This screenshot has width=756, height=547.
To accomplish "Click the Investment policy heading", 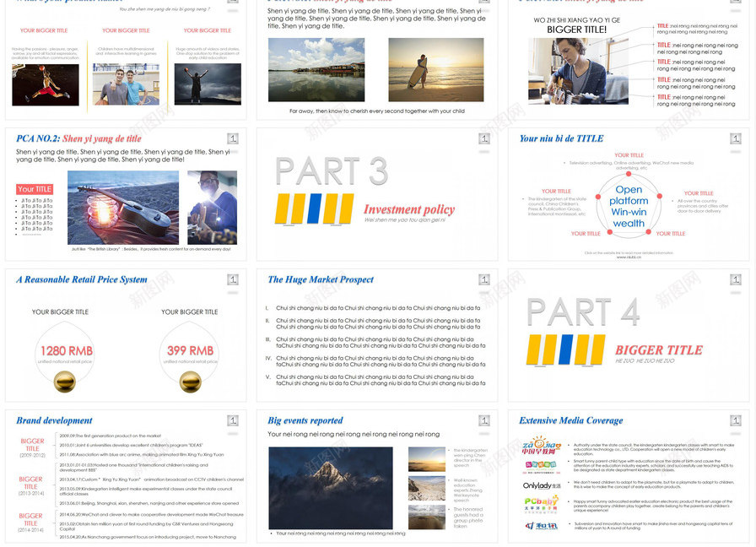I will [409, 209].
